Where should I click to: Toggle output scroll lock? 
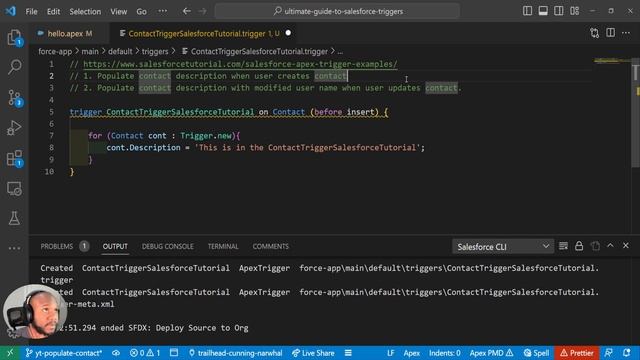point(579,246)
